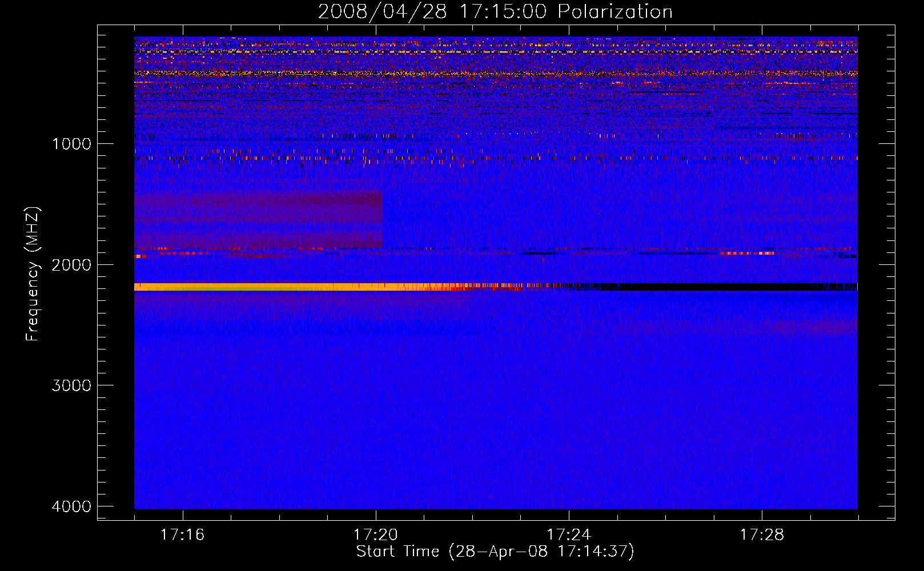Click the 17:16 time tick label
The width and height of the screenshot is (924, 571).
pyautogui.click(x=183, y=534)
